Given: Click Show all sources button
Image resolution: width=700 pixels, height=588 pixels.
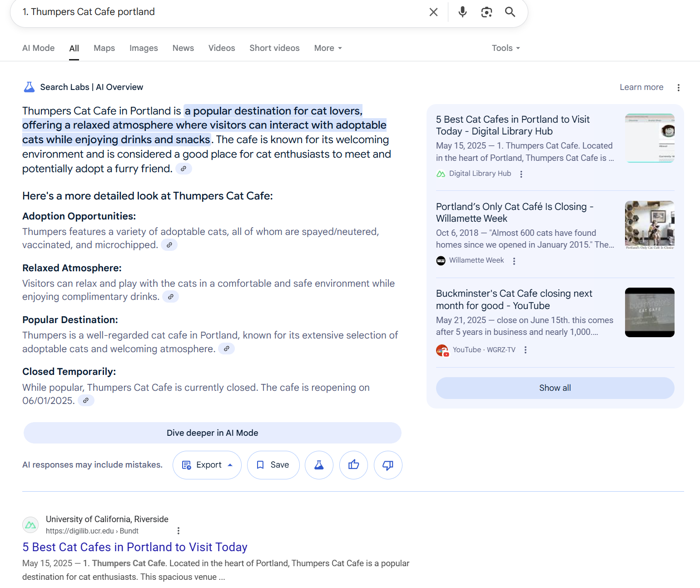Looking at the screenshot, I should pyautogui.click(x=555, y=388).
